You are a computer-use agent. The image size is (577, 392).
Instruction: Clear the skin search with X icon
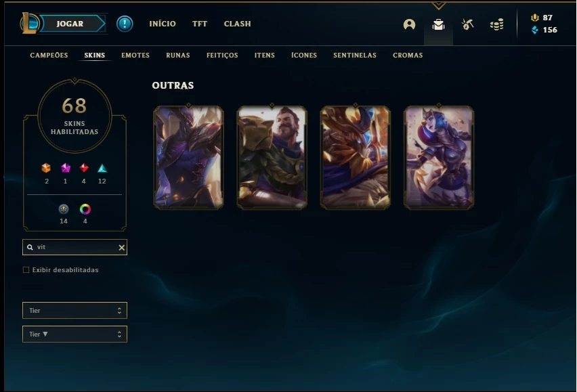click(x=121, y=248)
